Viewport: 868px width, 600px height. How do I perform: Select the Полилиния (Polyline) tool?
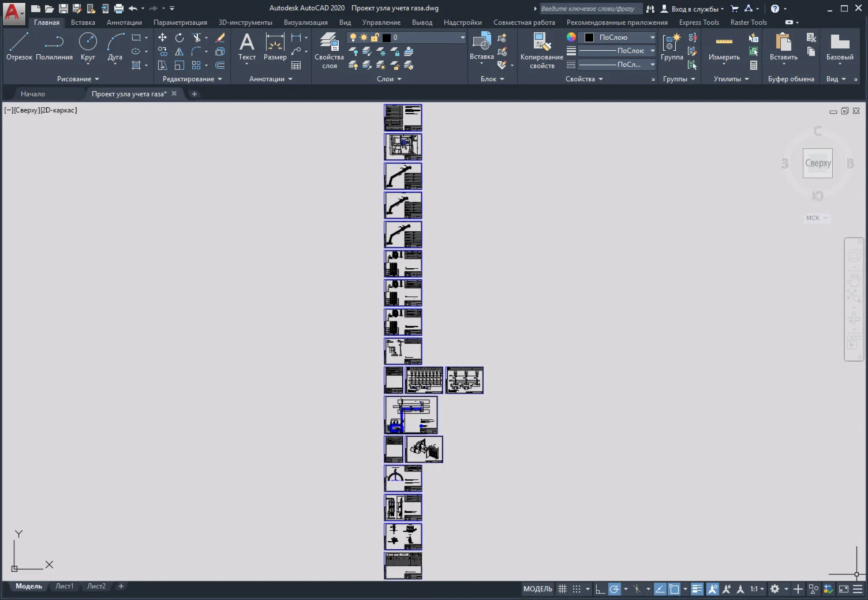(54, 46)
